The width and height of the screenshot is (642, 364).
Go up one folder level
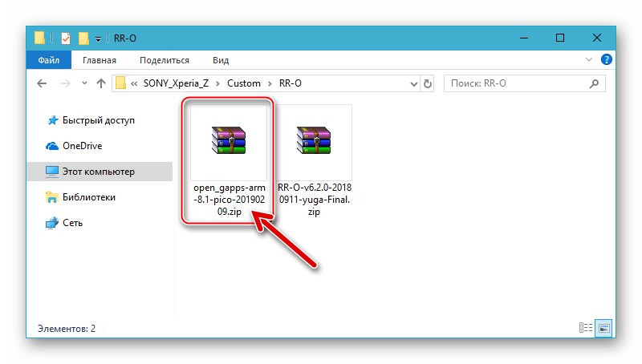point(101,83)
